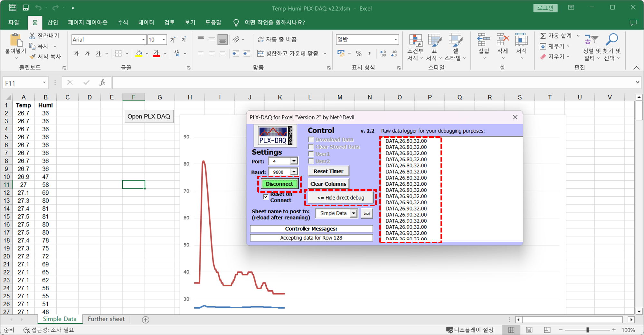Open comments pane icon

pyautogui.click(x=633, y=23)
